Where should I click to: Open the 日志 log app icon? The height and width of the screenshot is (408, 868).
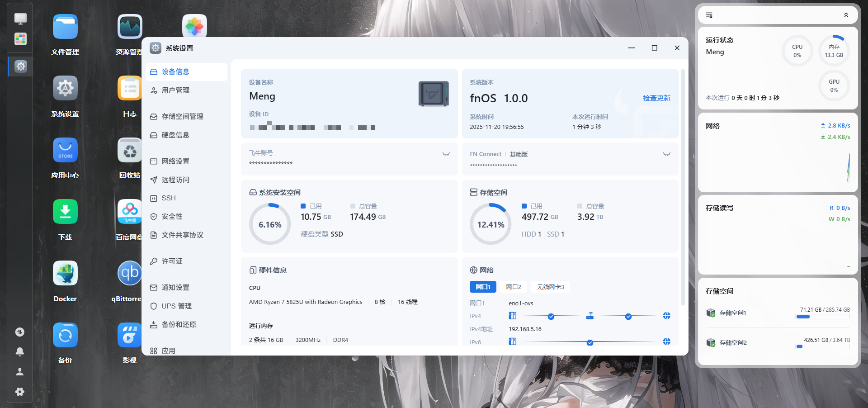point(130,88)
